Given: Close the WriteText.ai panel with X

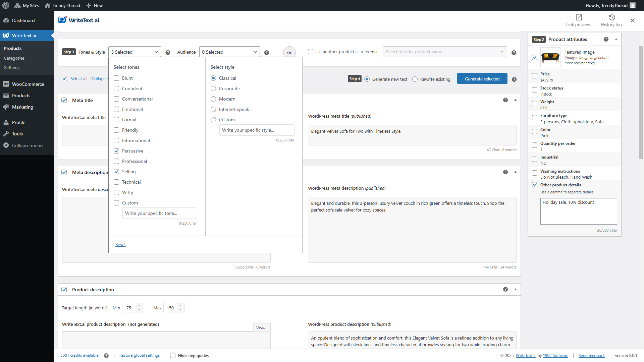Looking at the screenshot, I should [x=633, y=20].
